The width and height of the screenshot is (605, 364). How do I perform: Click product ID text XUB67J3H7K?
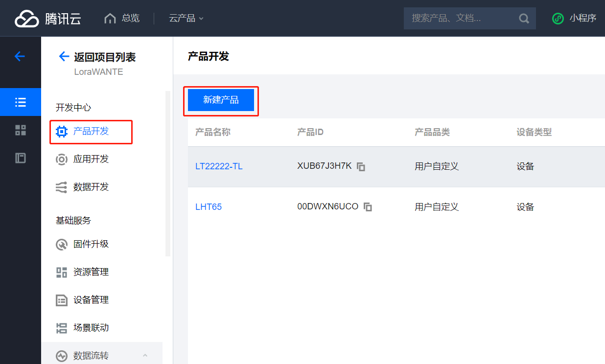tap(325, 166)
